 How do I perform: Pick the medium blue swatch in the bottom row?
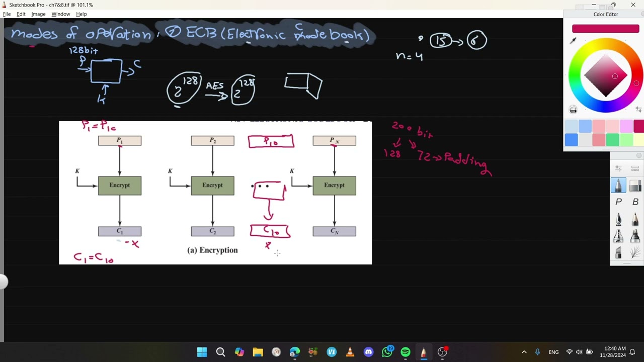pos(571,140)
